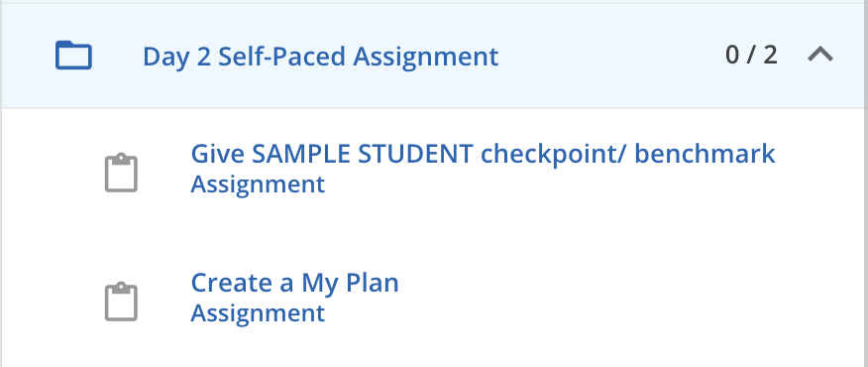The image size is (868, 367).
Task: Click the blue folder icon
Action: coord(73,56)
